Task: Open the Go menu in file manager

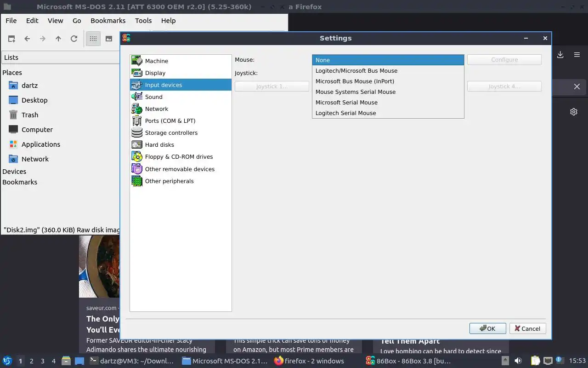Action: coord(77,21)
